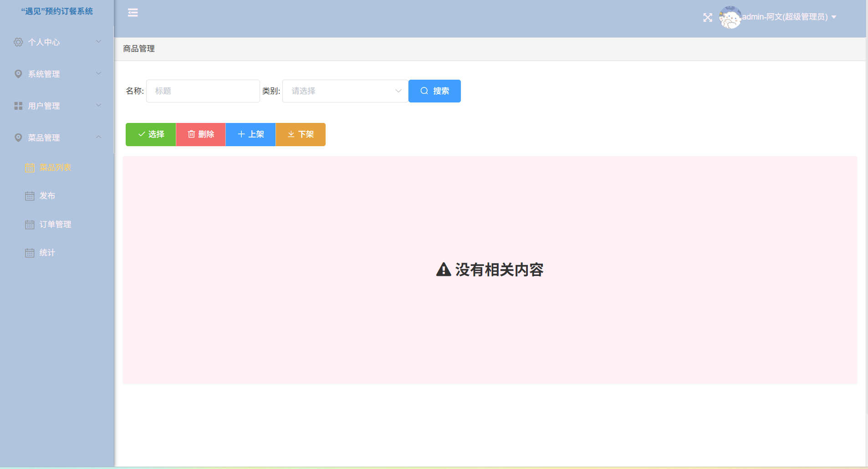The height and width of the screenshot is (469, 868).
Task: Click the plus icon on 上架
Action: pos(241,134)
